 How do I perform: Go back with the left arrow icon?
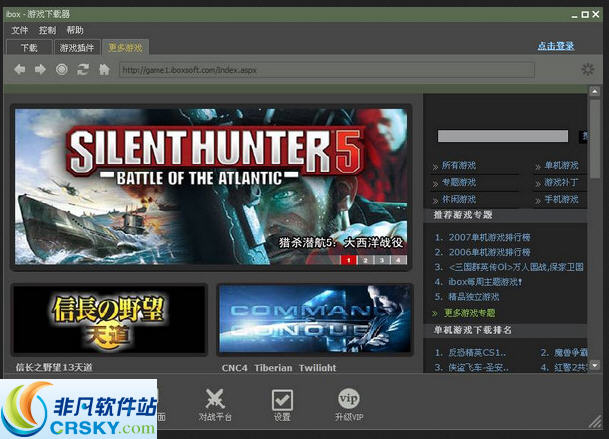[19, 70]
